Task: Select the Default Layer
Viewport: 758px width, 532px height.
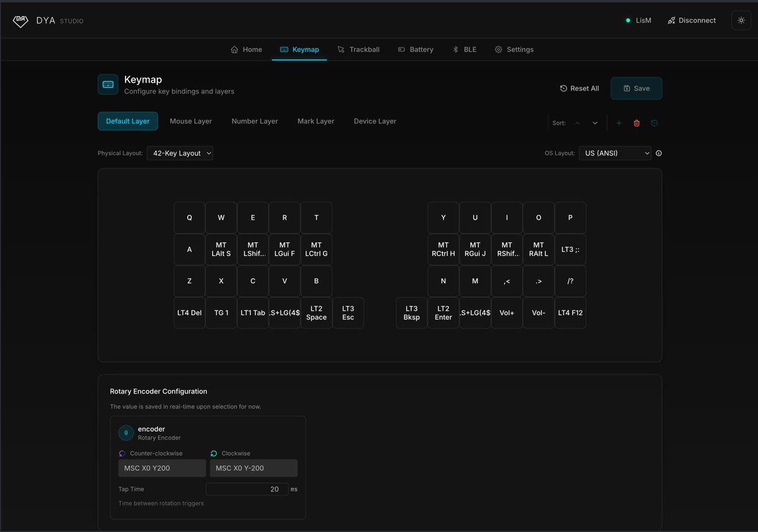Action: point(128,121)
